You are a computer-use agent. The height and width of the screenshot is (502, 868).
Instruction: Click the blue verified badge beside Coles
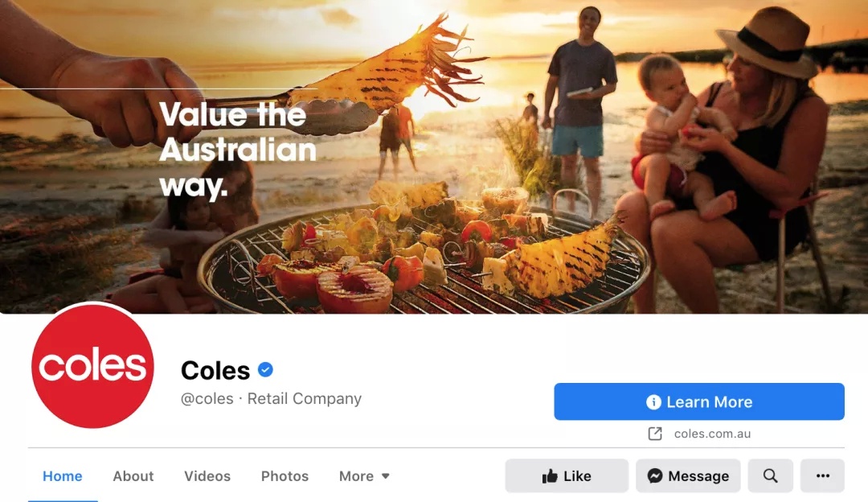tap(266, 369)
